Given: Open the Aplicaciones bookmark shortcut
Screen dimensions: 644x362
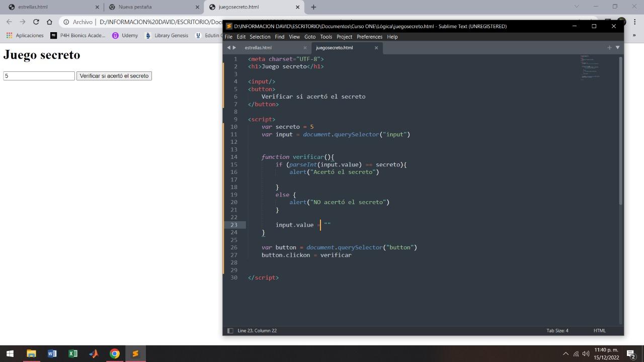Looking at the screenshot, I should click(x=25, y=35).
